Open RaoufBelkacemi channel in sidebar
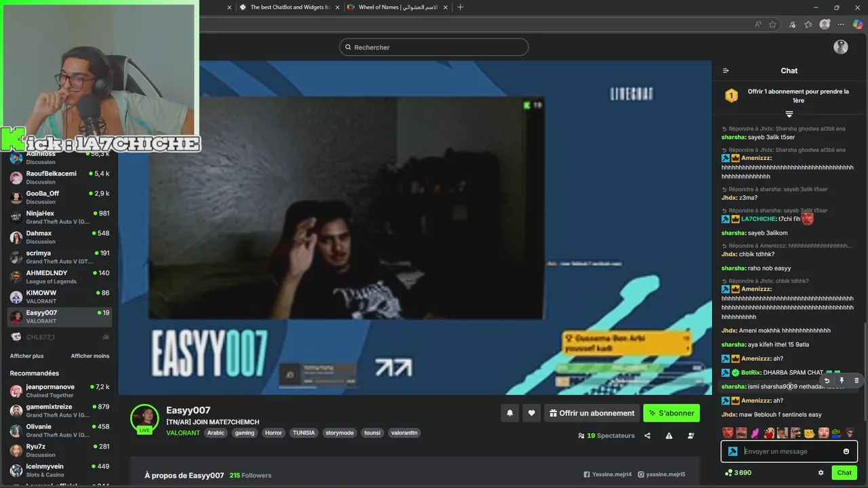This screenshot has width=868, height=488. [x=60, y=178]
